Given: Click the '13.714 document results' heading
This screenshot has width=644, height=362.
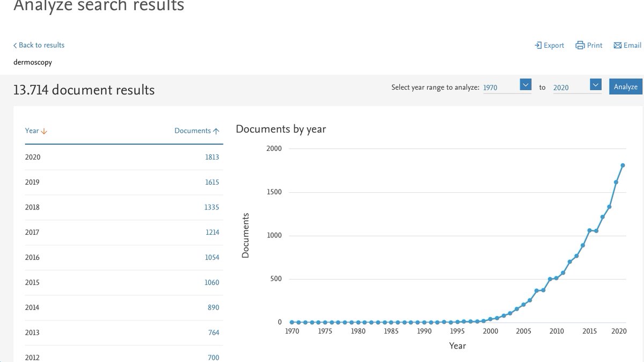Looking at the screenshot, I should point(84,90).
